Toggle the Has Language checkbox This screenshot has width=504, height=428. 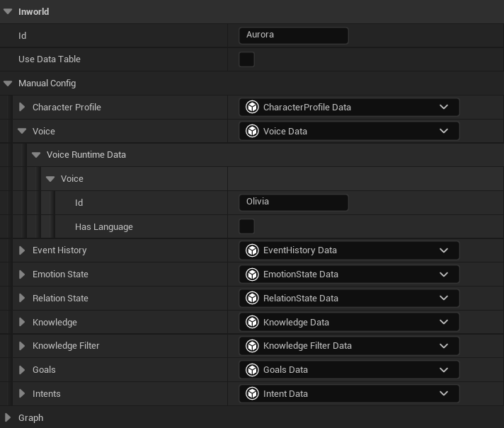click(246, 227)
